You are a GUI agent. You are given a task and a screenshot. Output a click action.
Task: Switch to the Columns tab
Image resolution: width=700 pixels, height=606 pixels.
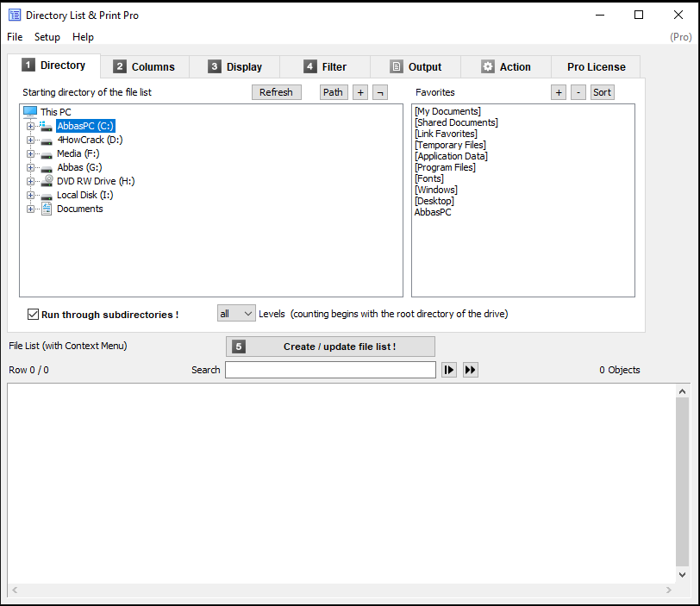click(145, 67)
